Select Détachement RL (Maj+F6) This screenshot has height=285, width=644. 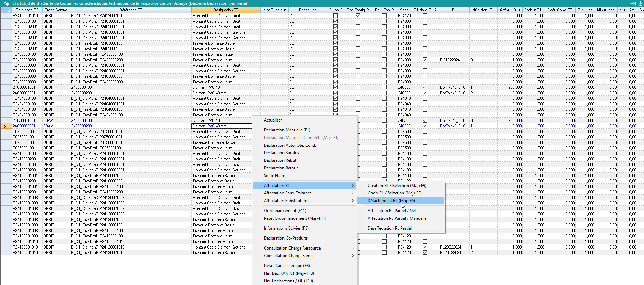pyautogui.click(x=391, y=201)
